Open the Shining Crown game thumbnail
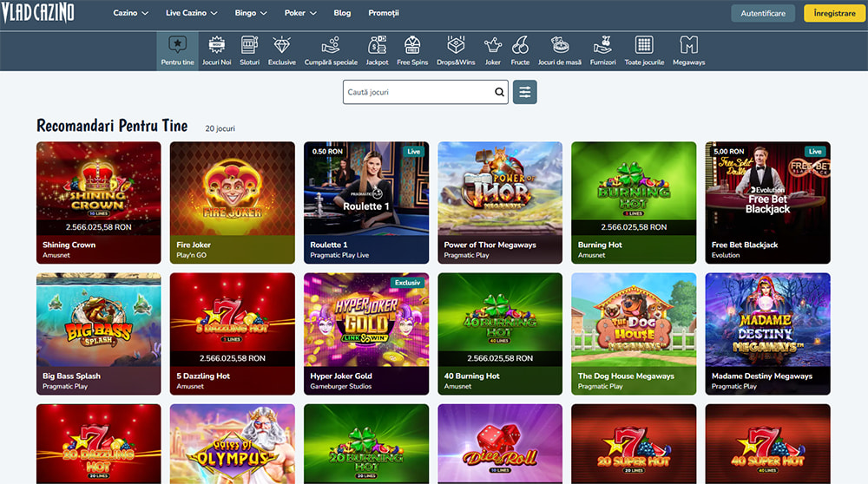The image size is (868, 484). (x=98, y=189)
